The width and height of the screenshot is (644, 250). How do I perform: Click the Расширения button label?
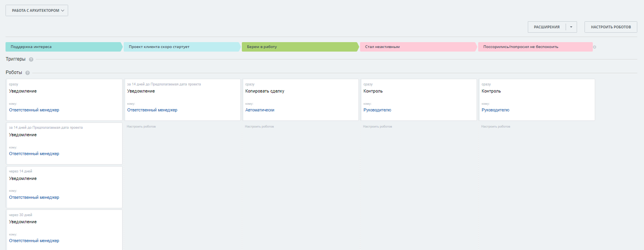coord(547,27)
